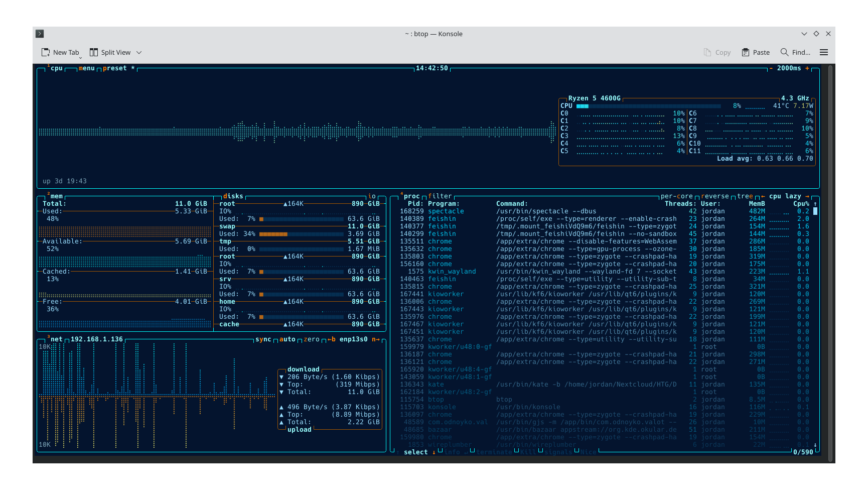Open the Konsole hamburger menu
868x502 pixels.
[x=823, y=52]
